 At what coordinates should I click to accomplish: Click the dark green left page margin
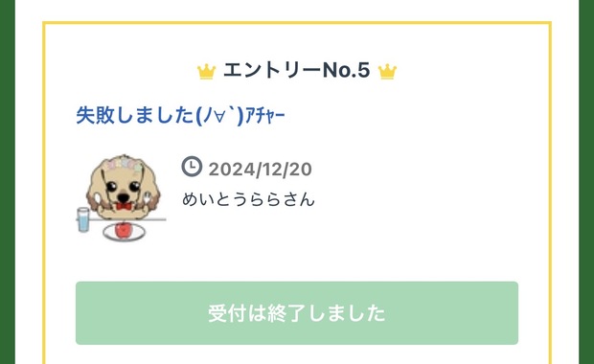[x=8, y=182]
